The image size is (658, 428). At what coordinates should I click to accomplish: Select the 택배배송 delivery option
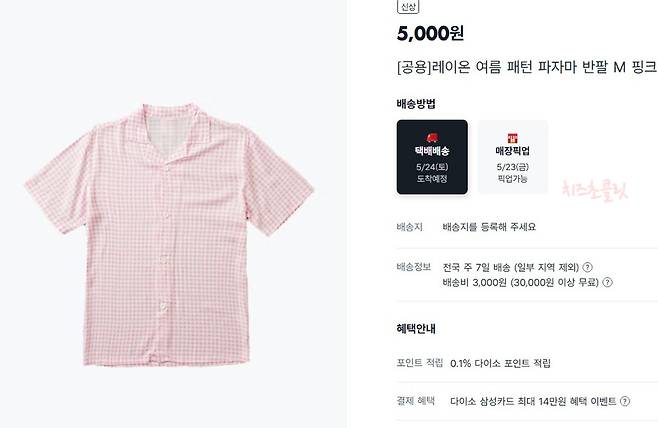(432, 157)
